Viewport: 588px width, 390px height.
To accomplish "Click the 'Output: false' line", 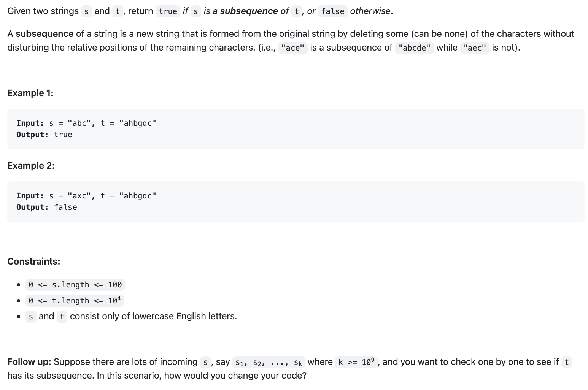I will 46,207.
